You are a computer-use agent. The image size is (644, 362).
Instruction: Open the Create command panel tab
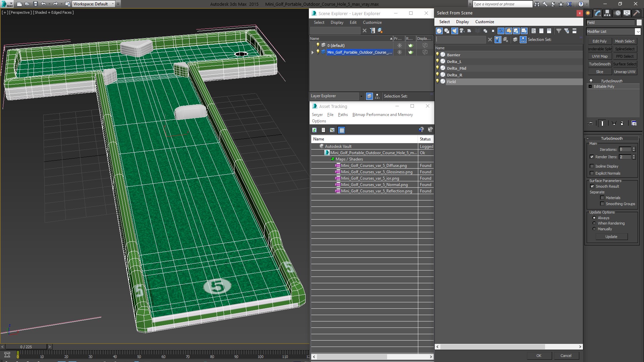point(588,13)
